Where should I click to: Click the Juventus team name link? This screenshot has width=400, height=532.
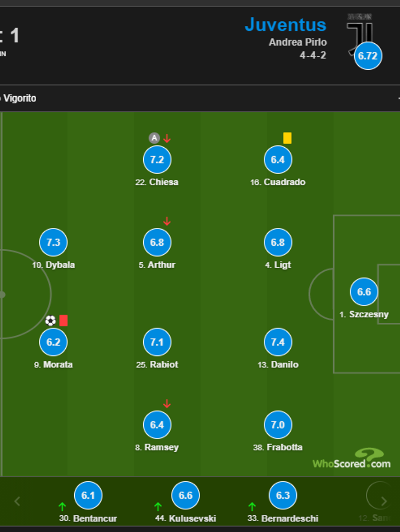(285, 24)
